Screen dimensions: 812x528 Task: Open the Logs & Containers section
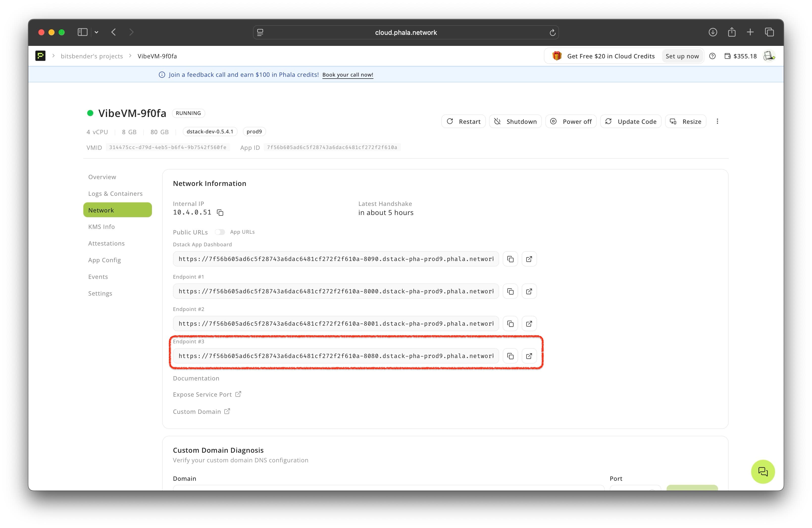click(115, 194)
